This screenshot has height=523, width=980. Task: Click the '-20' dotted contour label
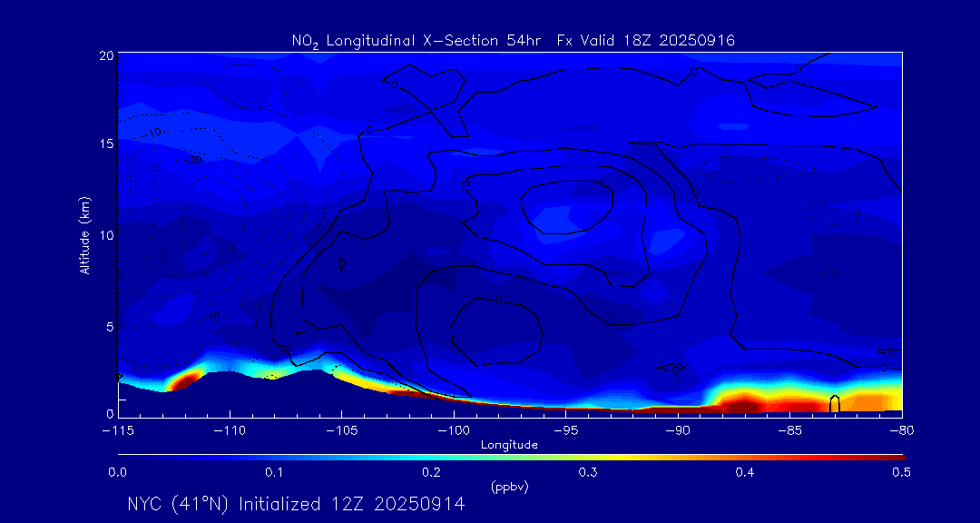click(191, 160)
